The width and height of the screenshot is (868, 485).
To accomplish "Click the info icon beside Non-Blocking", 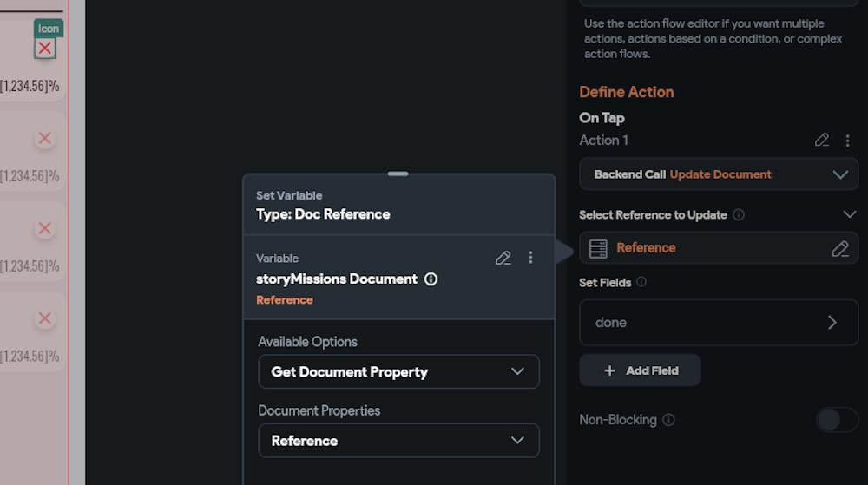I will pyautogui.click(x=668, y=420).
